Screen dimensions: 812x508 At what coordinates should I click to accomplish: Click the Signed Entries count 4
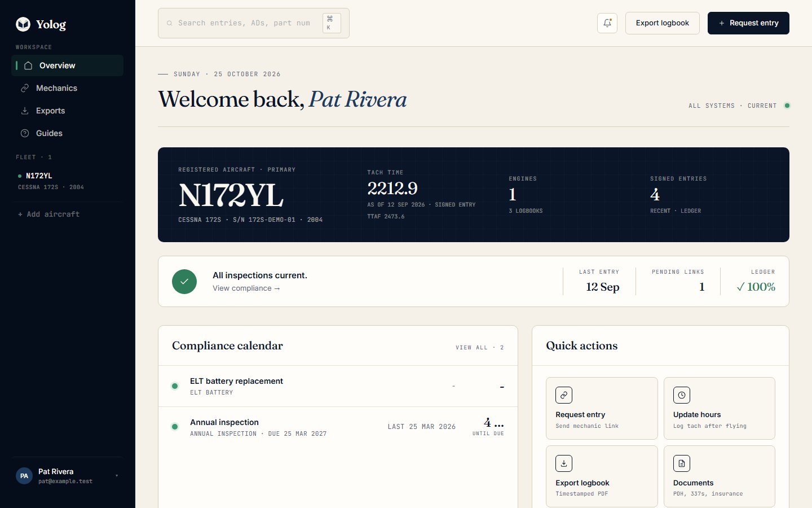(655, 195)
